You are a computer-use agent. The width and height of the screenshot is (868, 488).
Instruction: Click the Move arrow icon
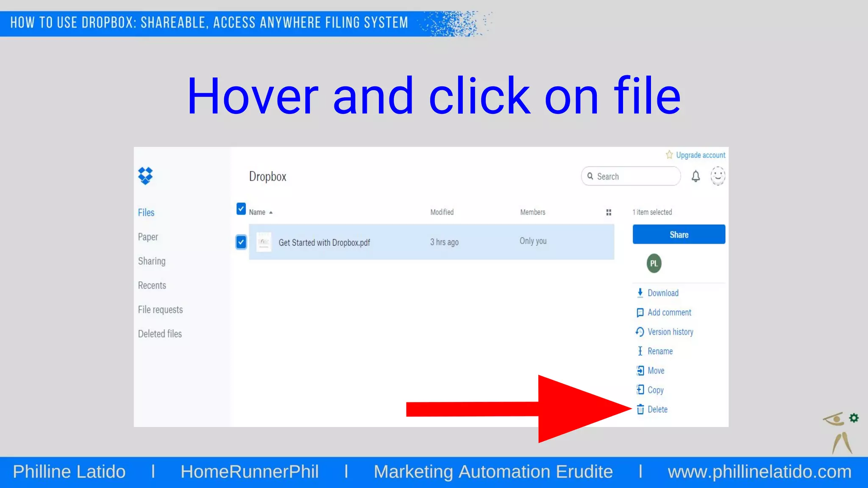coord(640,371)
